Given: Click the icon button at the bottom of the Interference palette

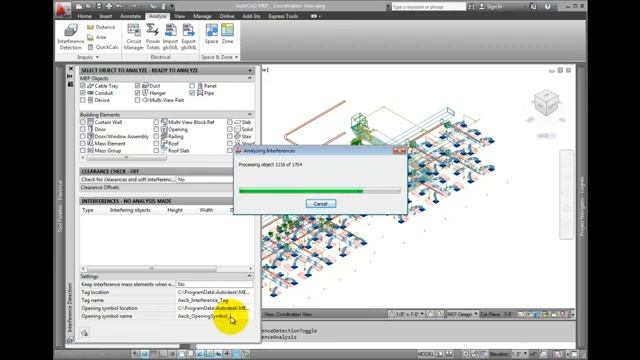Looking at the screenshot, I should [84, 333].
